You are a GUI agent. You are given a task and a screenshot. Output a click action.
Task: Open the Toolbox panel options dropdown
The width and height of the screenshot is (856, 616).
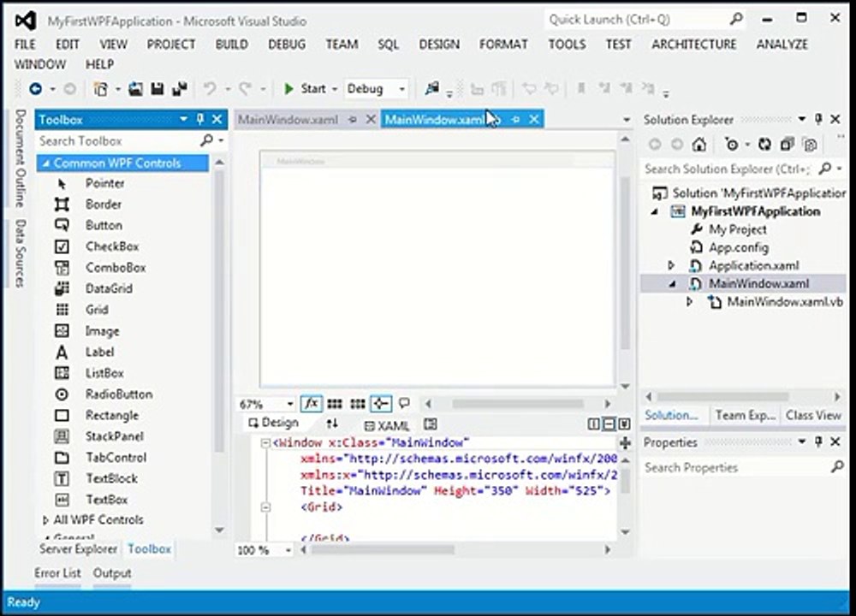[183, 119]
